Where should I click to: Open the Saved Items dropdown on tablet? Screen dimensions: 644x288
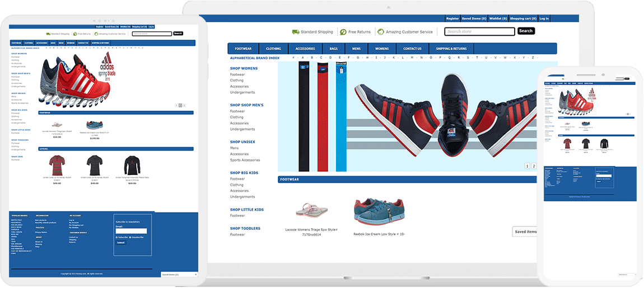(180, 274)
